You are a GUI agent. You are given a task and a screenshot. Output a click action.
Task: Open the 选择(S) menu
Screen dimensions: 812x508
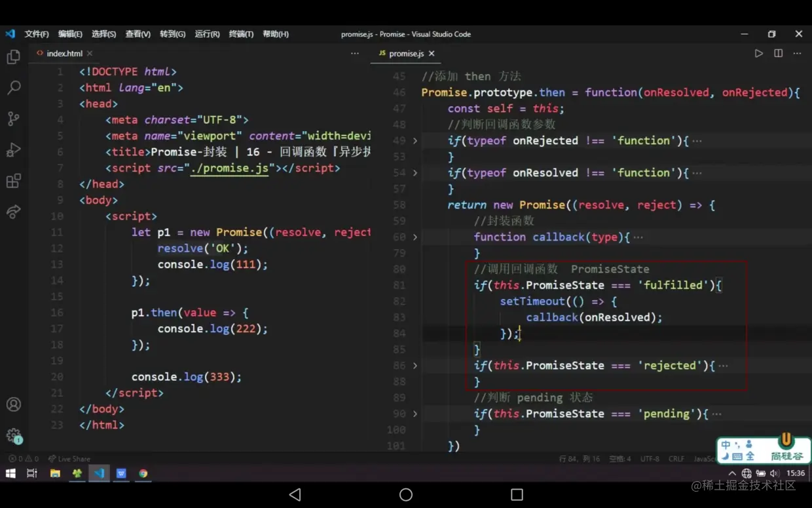(103, 34)
